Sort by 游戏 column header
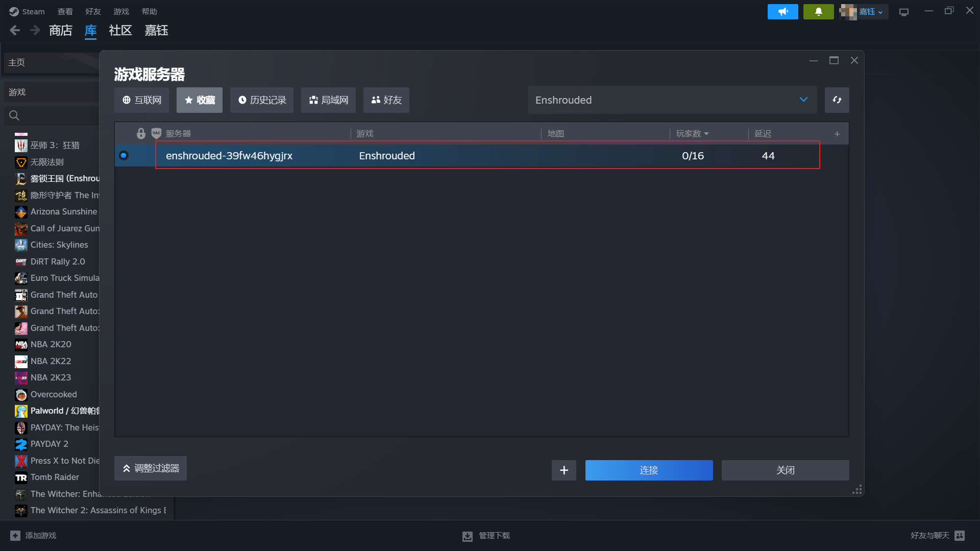This screenshot has width=980, height=551. 365,134
